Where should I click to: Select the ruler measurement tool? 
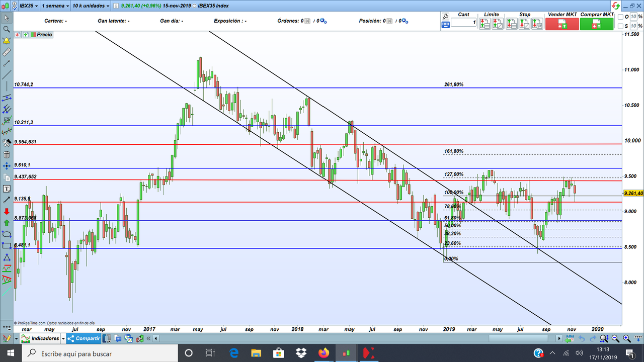pos(7,52)
